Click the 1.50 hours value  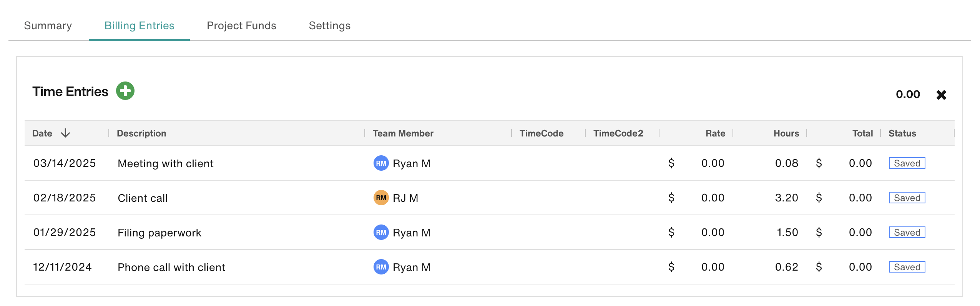pyautogui.click(x=787, y=232)
